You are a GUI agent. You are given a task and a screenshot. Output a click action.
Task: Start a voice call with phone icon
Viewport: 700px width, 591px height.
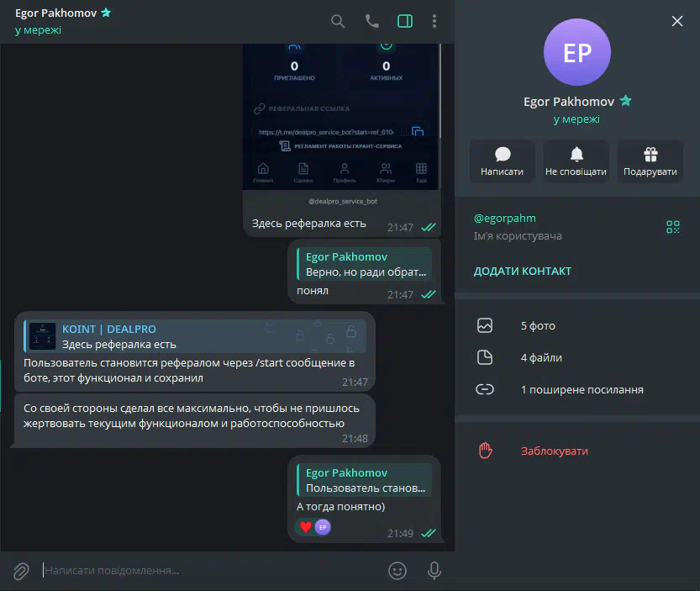coord(372,21)
